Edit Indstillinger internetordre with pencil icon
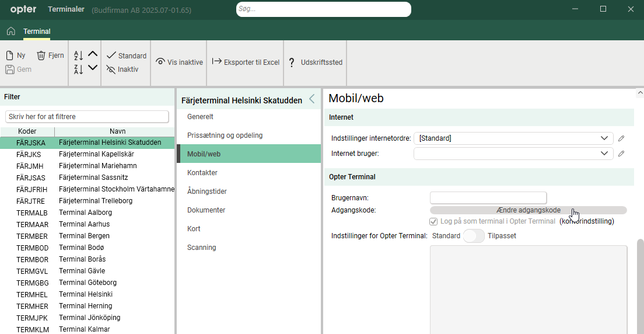The height and width of the screenshot is (334, 644). (621, 138)
